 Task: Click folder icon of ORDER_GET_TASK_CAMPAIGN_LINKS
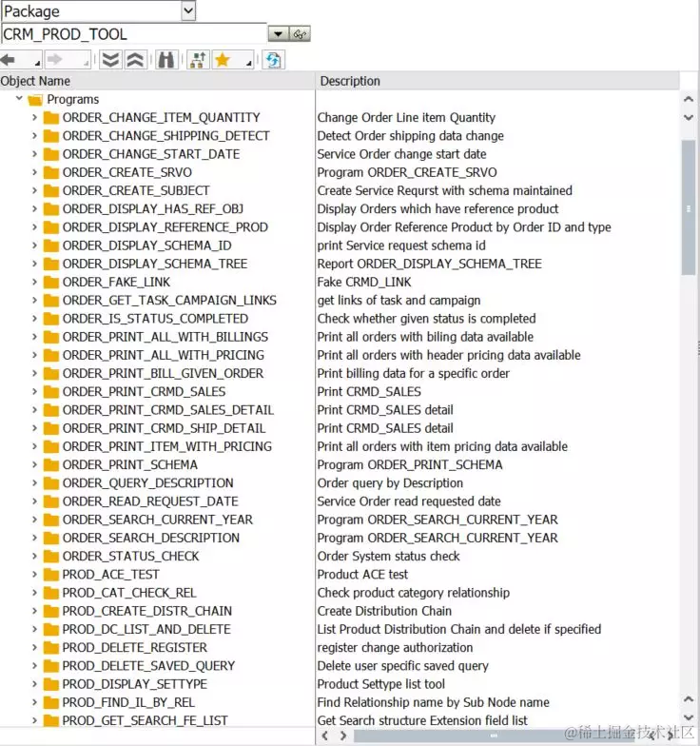pyautogui.click(x=51, y=301)
